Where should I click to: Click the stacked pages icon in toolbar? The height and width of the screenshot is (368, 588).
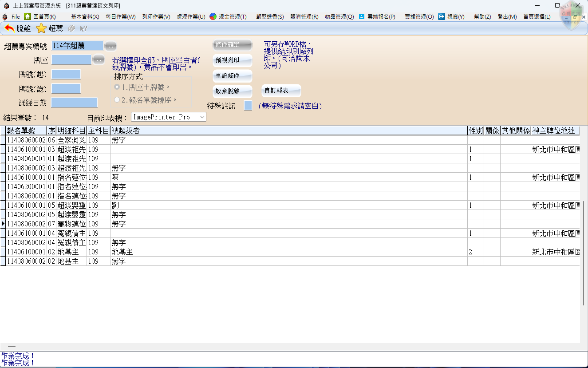click(x=71, y=29)
